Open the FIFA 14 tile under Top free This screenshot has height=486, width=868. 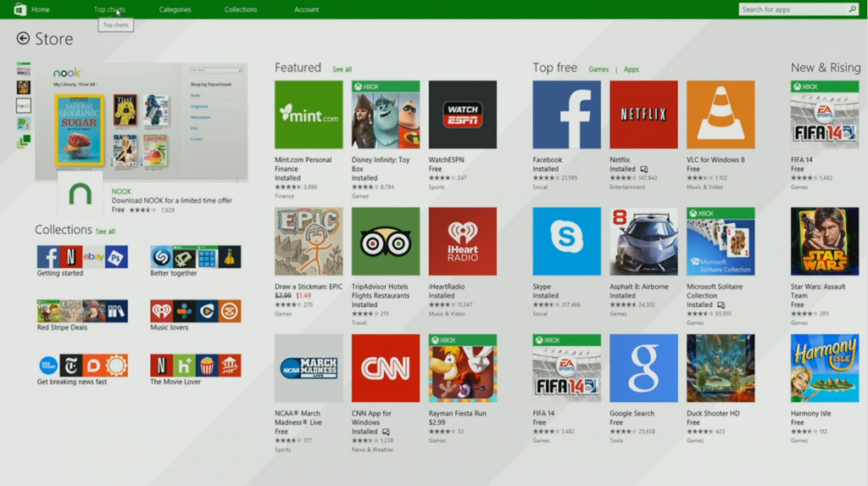[566, 368]
